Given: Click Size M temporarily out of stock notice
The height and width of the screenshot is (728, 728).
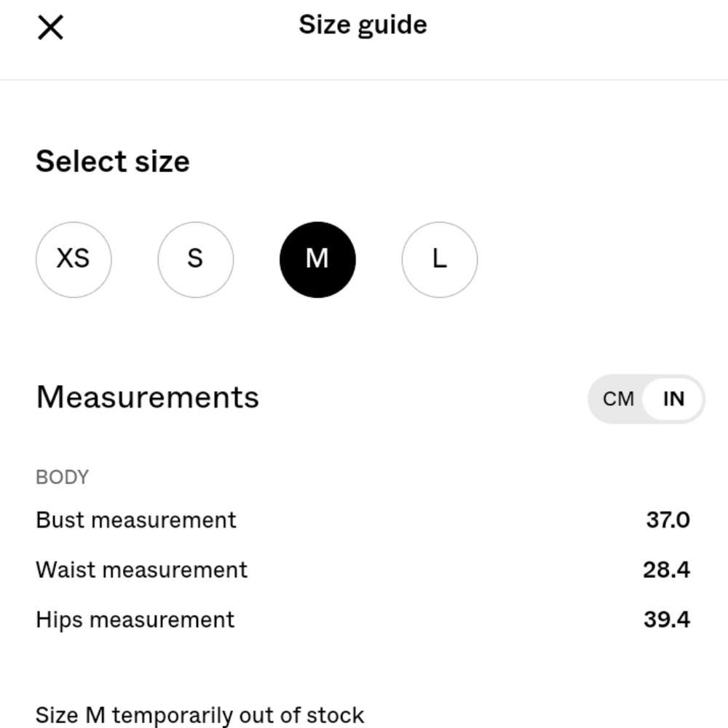Looking at the screenshot, I should click(199, 716).
